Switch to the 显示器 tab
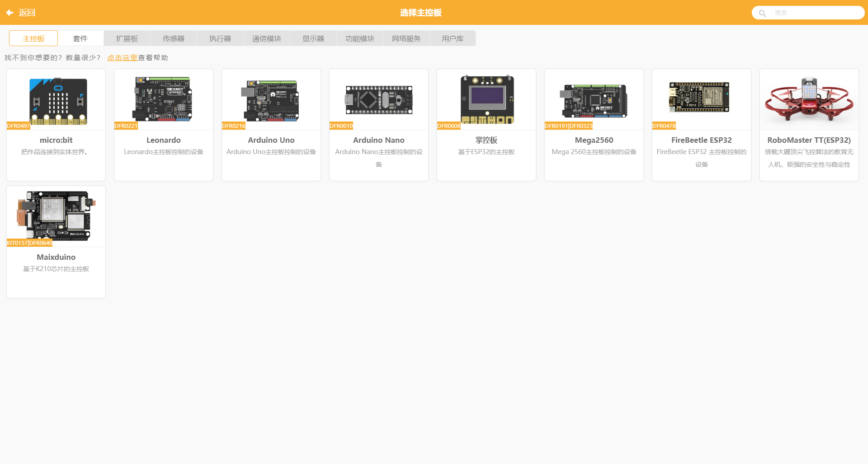The height and width of the screenshot is (464, 868). (313, 38)
